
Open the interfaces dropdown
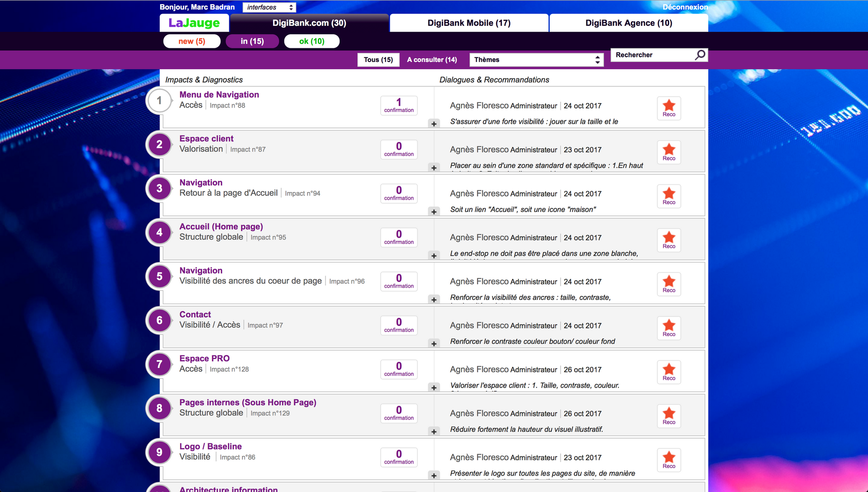(269, 7)
